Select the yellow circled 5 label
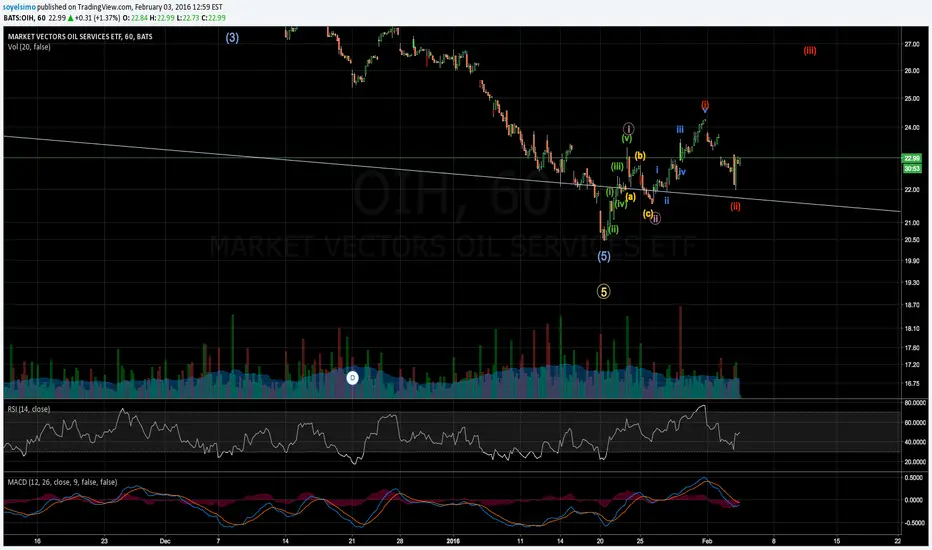The width and height of the screenshot is (932, 550). point(603,291)
